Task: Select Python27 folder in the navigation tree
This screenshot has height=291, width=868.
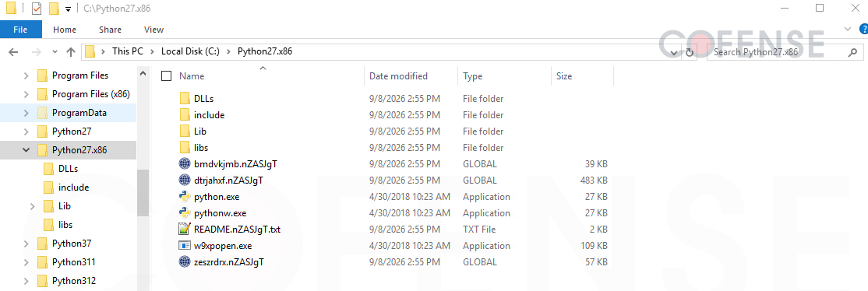Action: pos(72,131)
